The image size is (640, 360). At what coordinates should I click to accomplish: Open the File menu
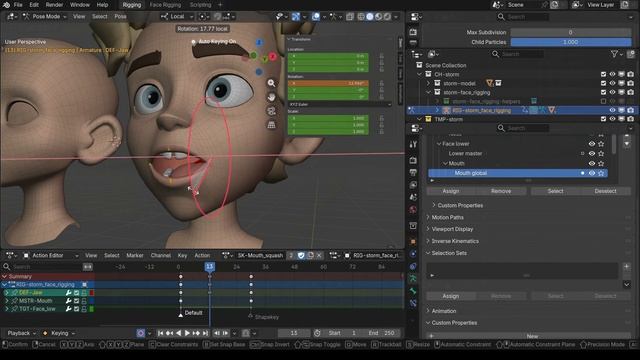(x=18, y=5)
